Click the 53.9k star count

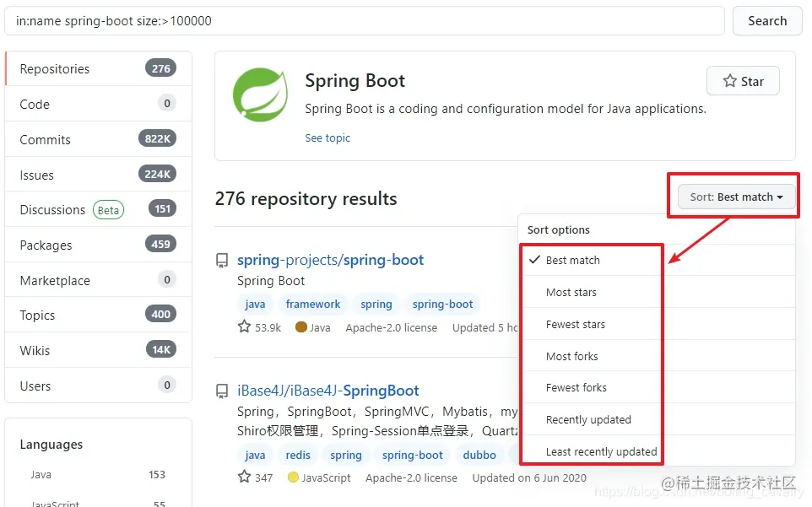click(268, 327)
